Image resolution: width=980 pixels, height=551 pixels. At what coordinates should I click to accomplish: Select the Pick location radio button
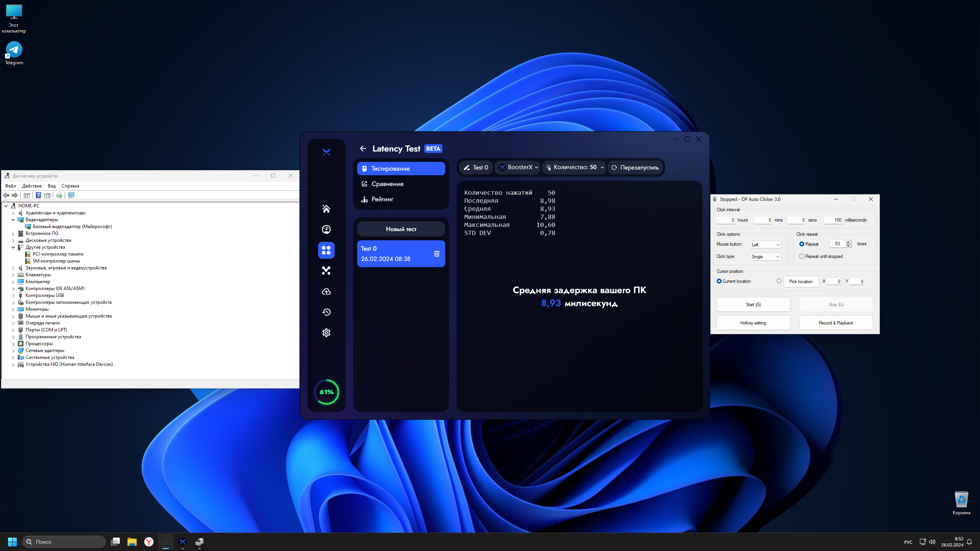pos(779,281)
